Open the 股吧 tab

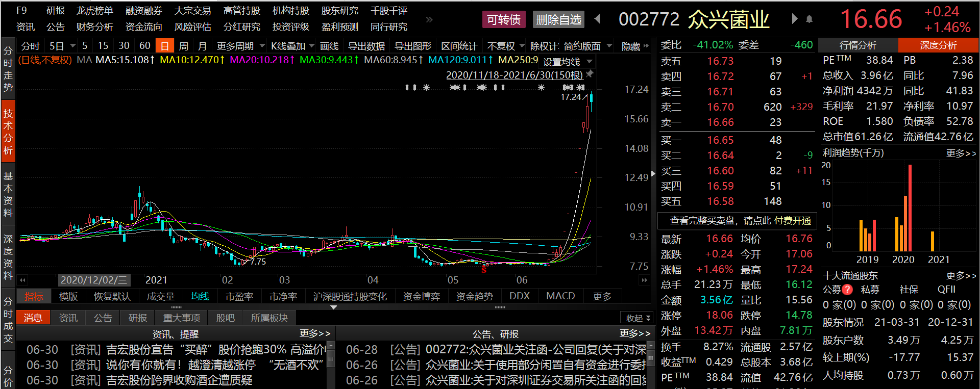(225, 318)
